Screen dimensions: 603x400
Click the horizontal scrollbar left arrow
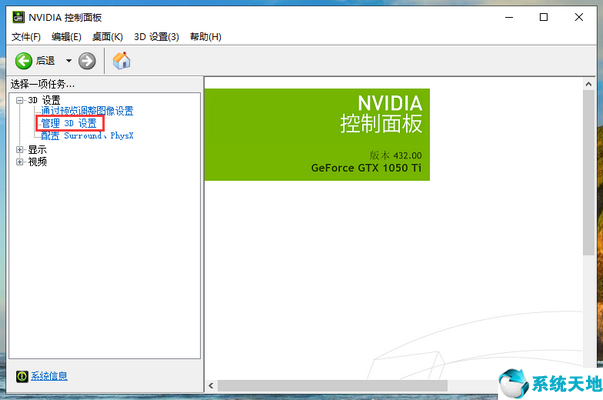(x=211, y=385)
